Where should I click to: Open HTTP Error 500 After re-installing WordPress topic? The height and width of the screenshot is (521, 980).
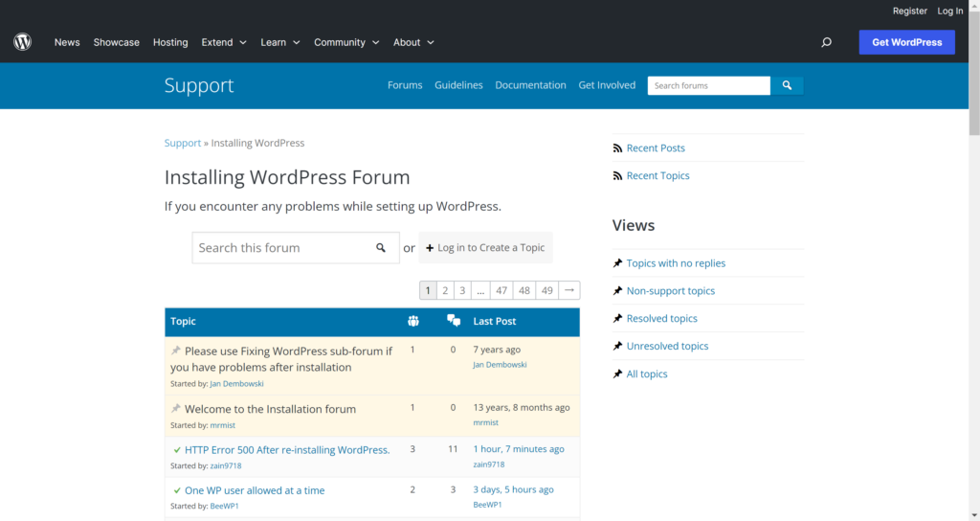(287, 450)
